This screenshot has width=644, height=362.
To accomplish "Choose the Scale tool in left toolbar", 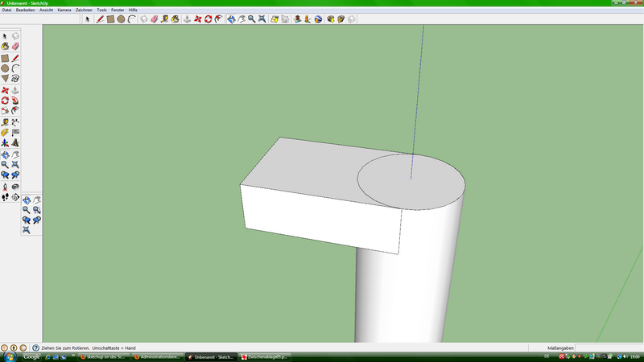I will click(x=6, y=111).
